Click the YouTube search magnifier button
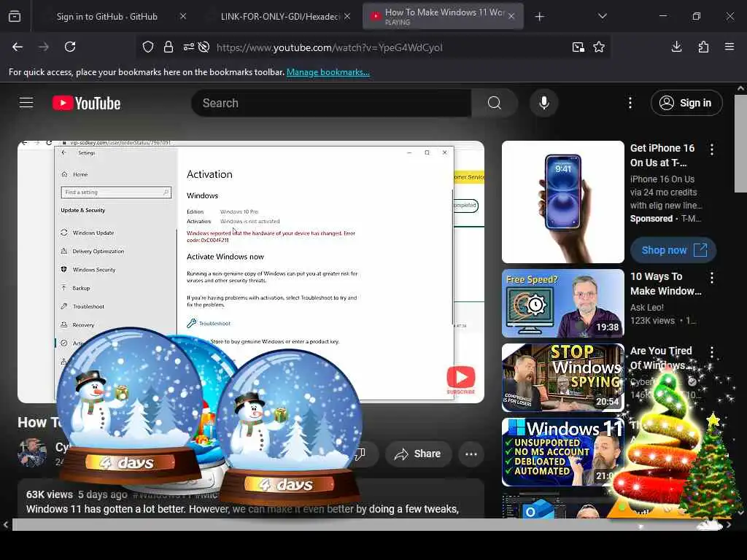 (495, 103)
